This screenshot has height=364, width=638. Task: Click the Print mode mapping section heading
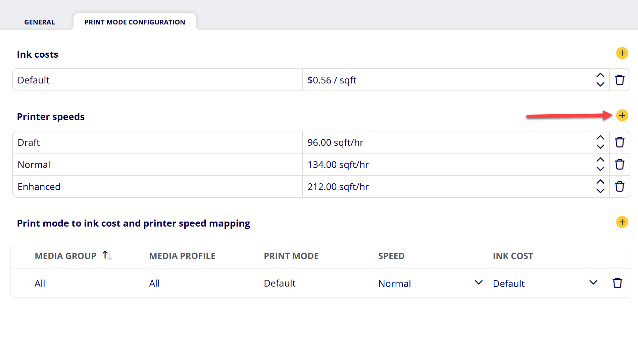tap(134, 223)
